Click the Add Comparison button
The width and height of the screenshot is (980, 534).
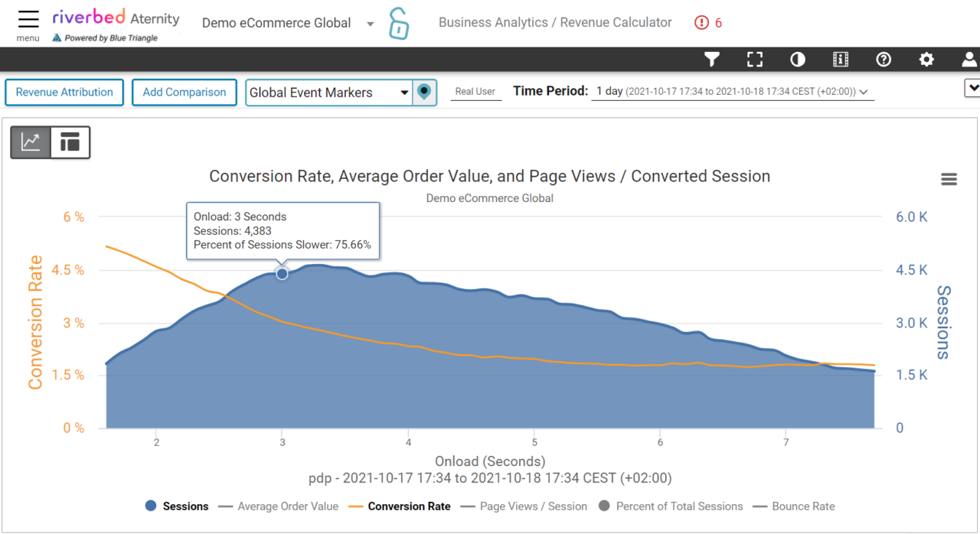184,92
